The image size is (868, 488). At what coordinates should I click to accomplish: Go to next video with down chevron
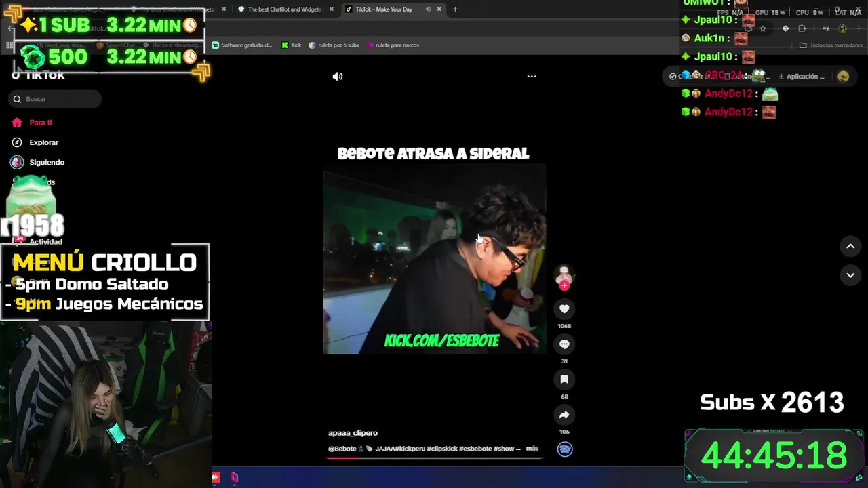coord(850,275)
